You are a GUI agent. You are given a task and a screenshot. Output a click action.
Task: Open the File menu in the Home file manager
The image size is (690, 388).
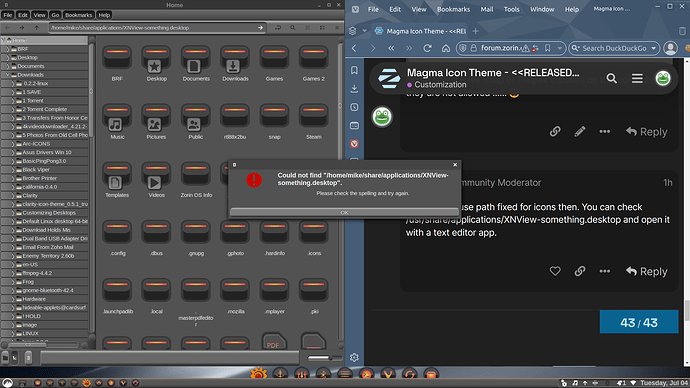point(7,15)
